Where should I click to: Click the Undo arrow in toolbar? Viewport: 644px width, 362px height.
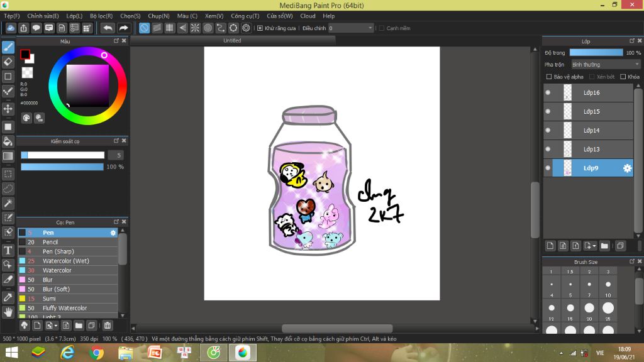pyautogui.click(x=108, y=28)
